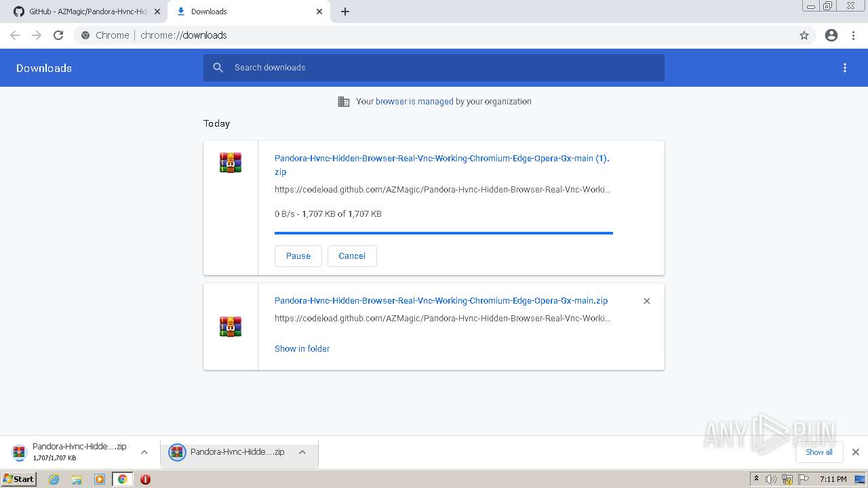Screen dimensions: 868x488
Task: Open Windows Explorer from taskbar
Action: [77, 479]
